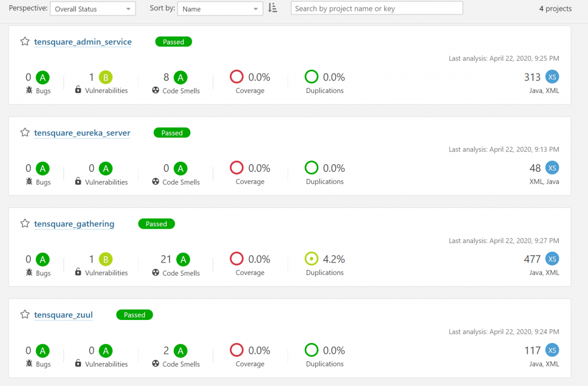Click Duplications ring for tensquare_eureka_server
Image resolution: width=588 pixels, height=386 pixels.
pos(312,168)
